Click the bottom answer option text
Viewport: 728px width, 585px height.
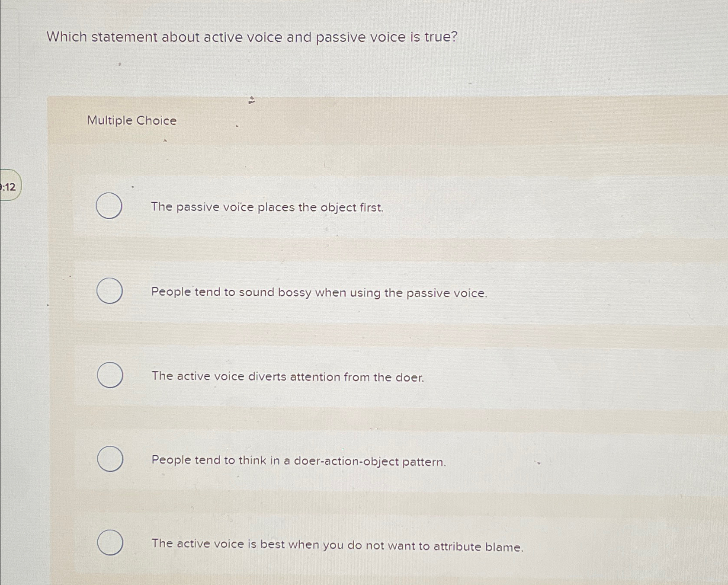(338, 545)
